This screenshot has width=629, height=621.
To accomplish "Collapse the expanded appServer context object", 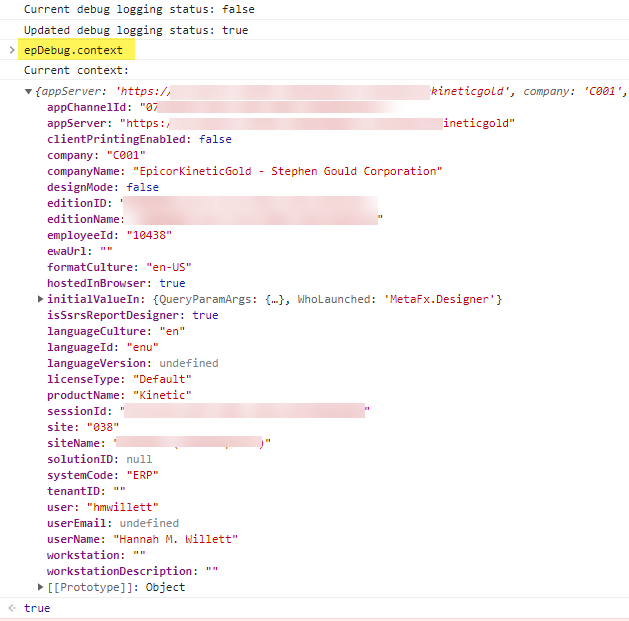I will tap(28, 91).
